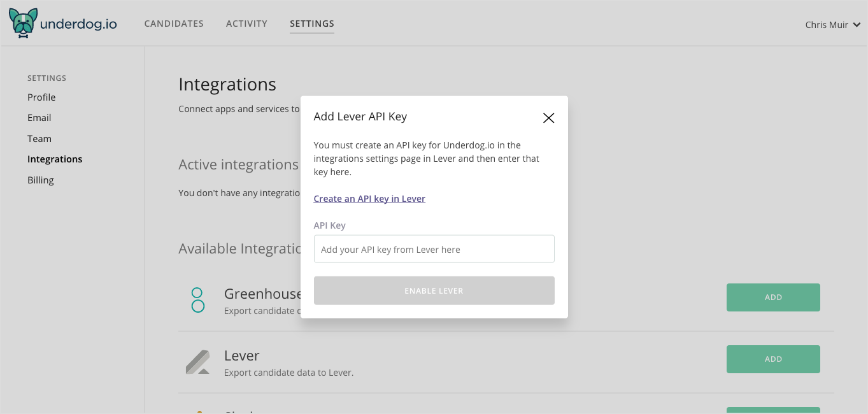Select the Settings tab
Viewport: 868px width, 414px height.
(x=312, y=24)
